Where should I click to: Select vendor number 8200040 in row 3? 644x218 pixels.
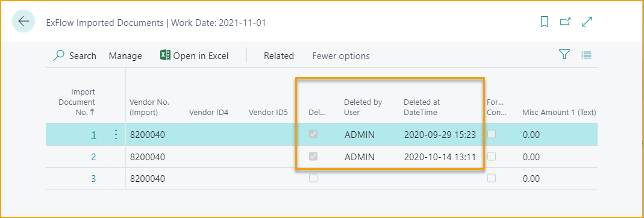point(147,179)
